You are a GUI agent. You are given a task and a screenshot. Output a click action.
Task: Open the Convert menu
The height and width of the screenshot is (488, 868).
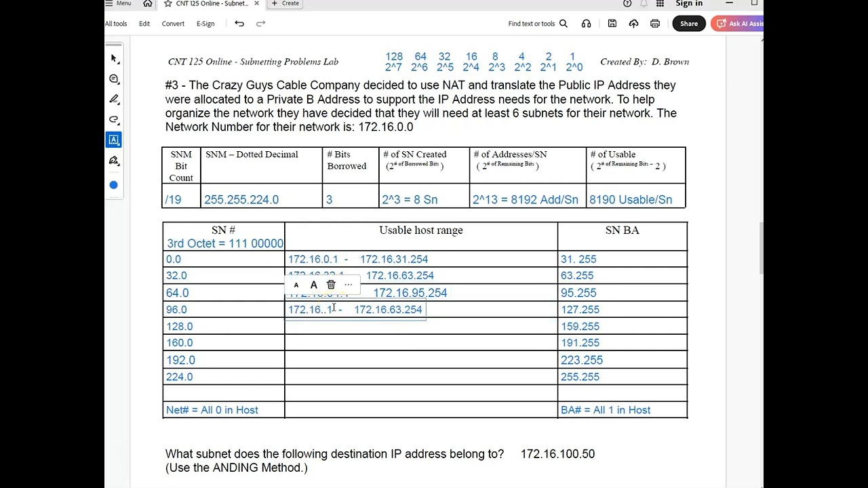point(173,24)
